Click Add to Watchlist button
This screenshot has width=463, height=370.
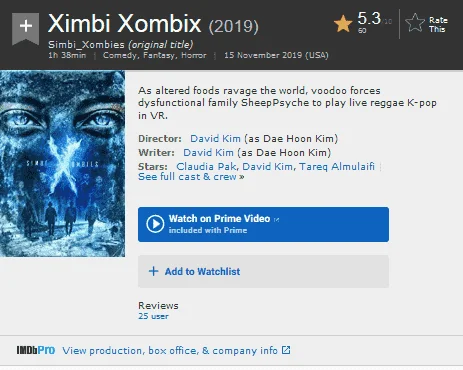click(263, 271)
